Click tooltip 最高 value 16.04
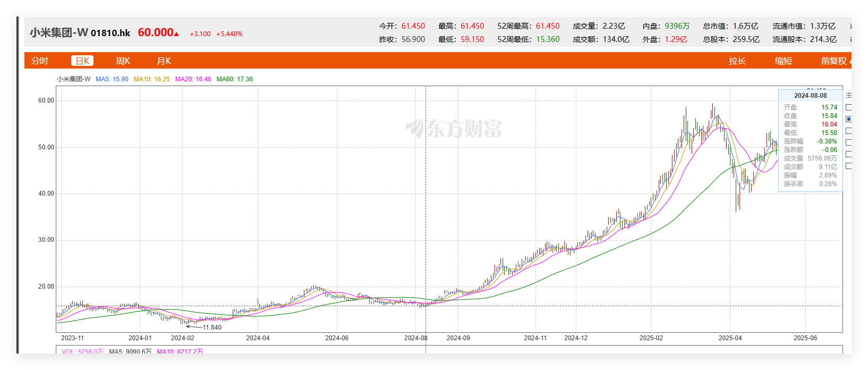Screen dimensions: 868x370 click(x=829, y=124)
